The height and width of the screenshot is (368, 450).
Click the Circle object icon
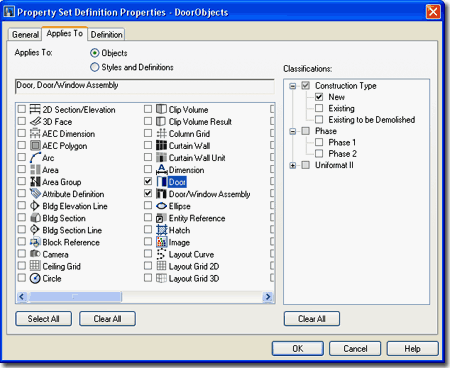(35, 278)
